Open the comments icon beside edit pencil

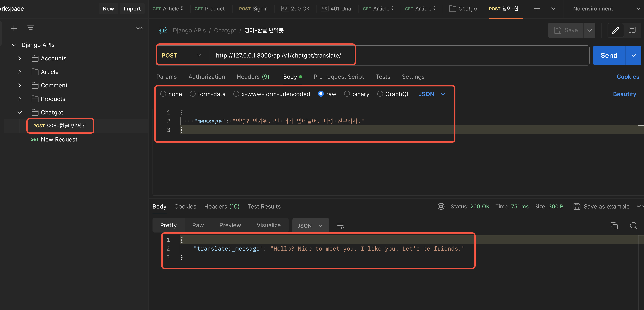pos(632,30)
